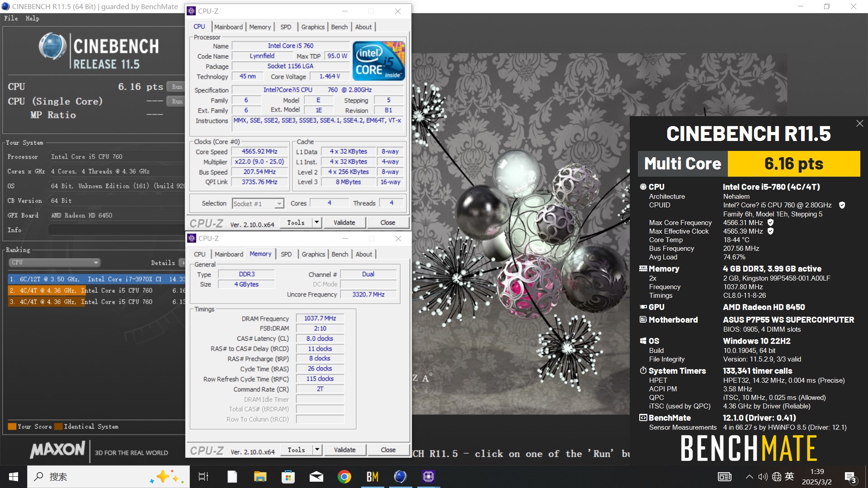Open the Mail app on taskbar

[316, 477]
